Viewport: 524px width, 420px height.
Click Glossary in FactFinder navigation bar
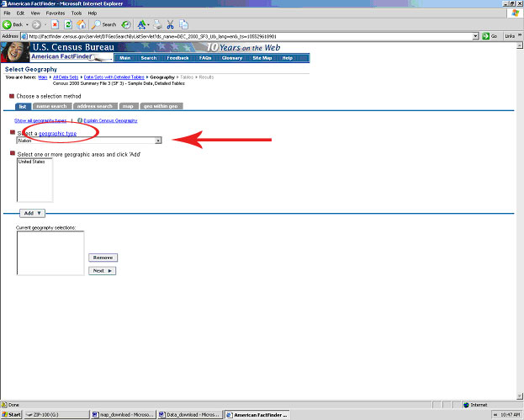(x=232, y=58)
